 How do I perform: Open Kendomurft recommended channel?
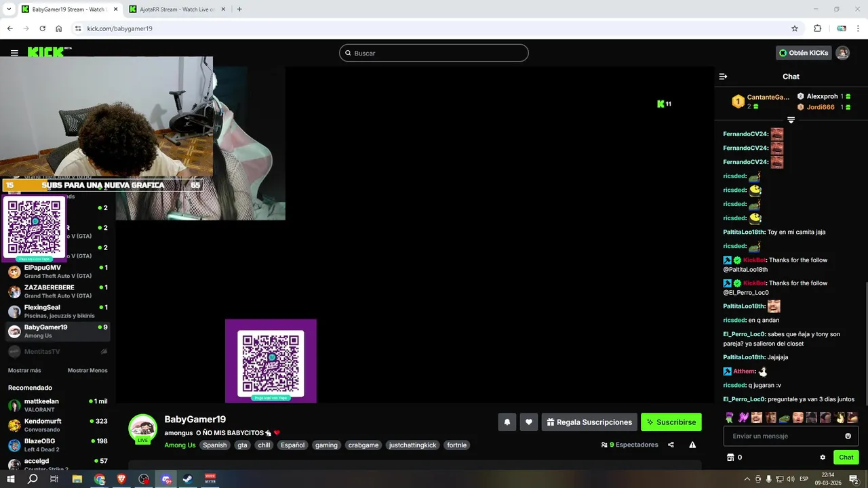(x=58, y=425)
